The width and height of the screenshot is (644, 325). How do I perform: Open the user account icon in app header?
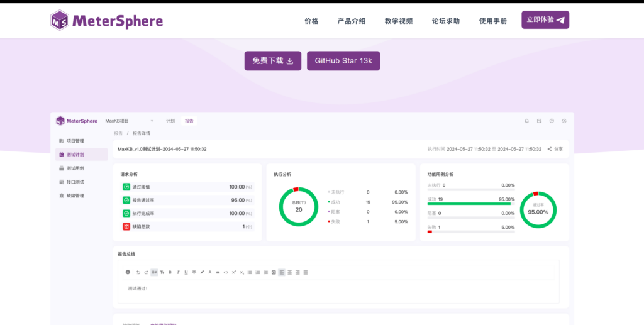[x=564, y=121]
